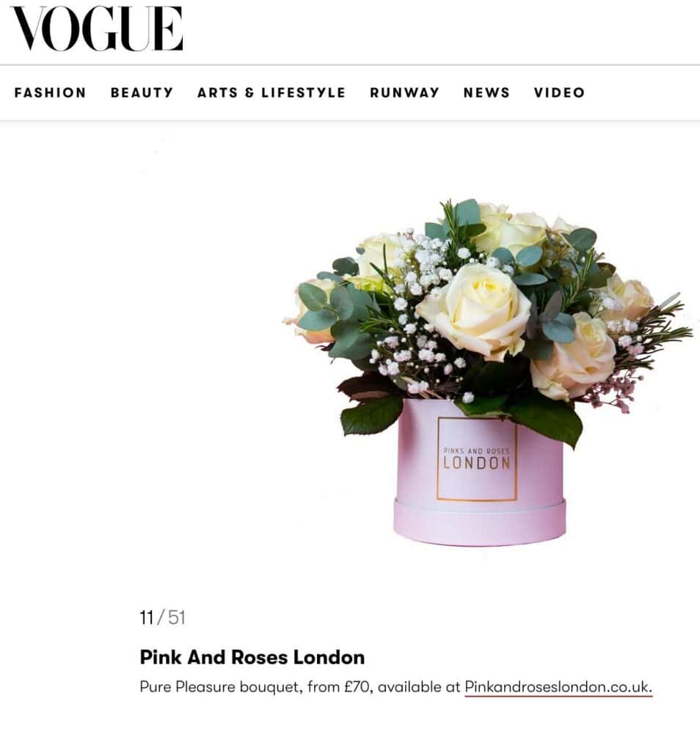Click the VOGUE logo
The height and width of the screenshot is (751, 700).
tap(96, 29)
